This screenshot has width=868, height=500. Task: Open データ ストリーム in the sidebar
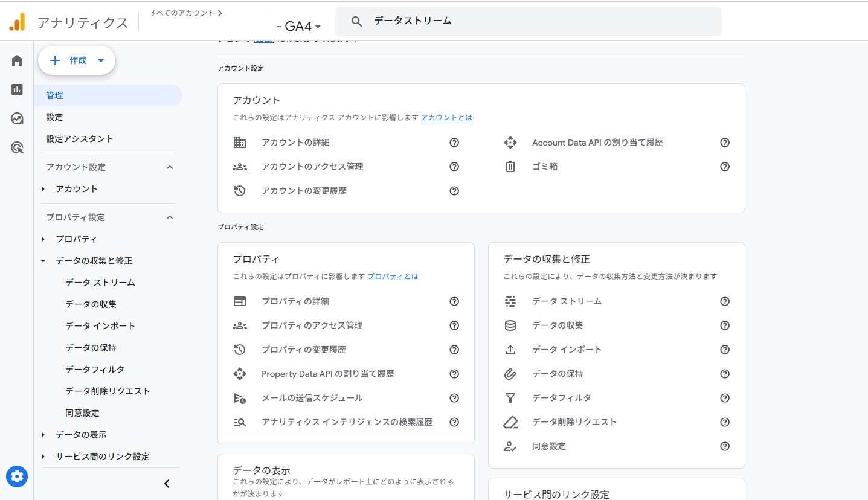(100, 283)
